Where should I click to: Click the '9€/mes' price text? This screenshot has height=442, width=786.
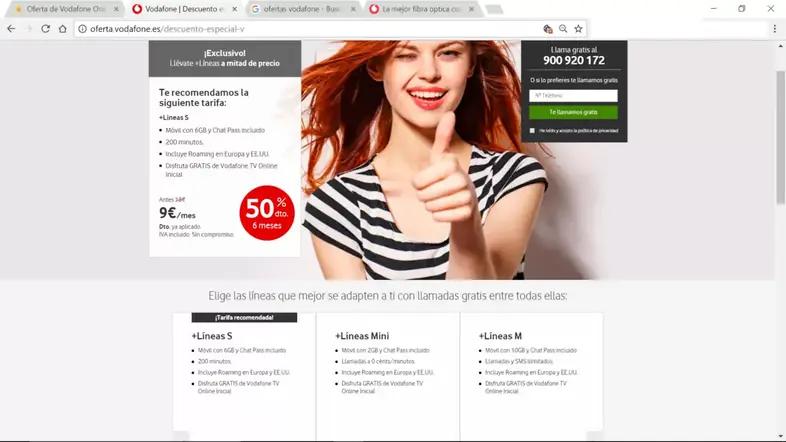coord(177,213)
